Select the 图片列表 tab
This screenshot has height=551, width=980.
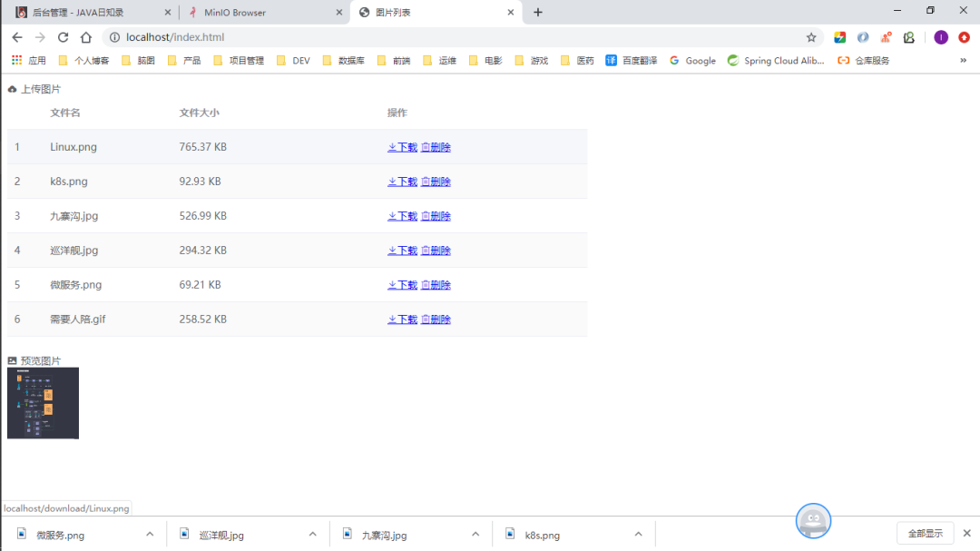(x=435, y=13)
